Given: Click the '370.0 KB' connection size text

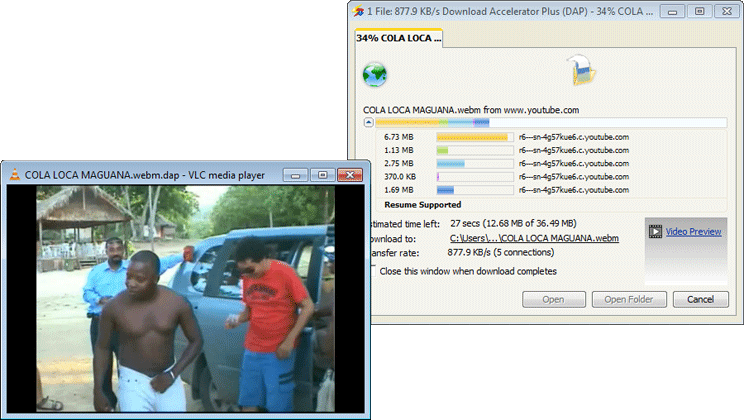Looking at the screenshot, I should coord(400,177).
